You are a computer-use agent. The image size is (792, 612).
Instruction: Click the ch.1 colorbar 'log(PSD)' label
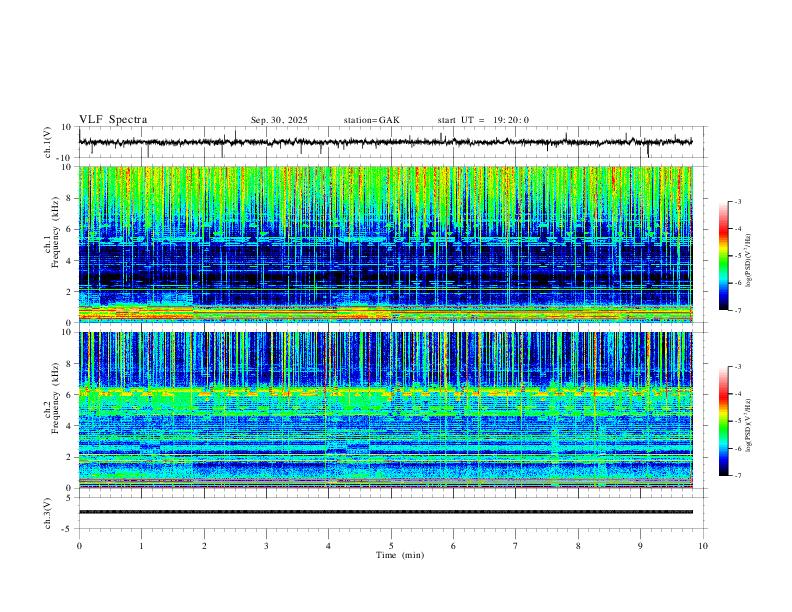point(748,261)
